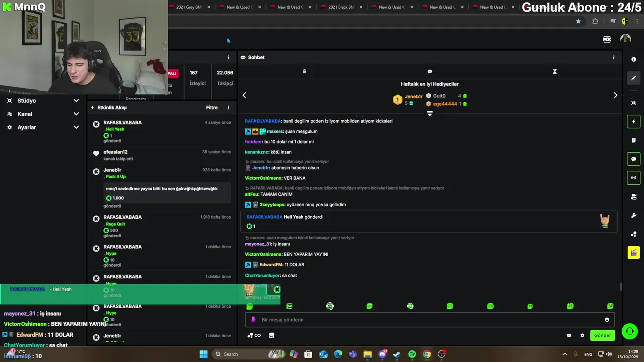The width and height of the screenshot is (644, 362).
Task: Switch to the 2021 Grey BMW tab
Action: 189,7
